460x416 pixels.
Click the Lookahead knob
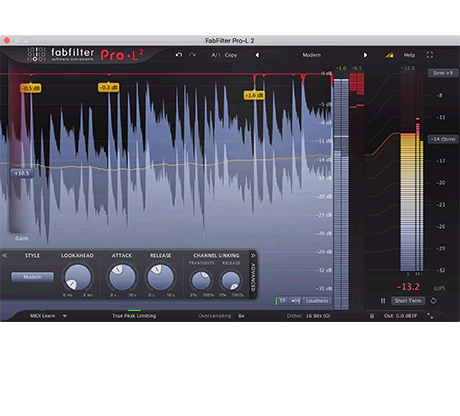78,277
